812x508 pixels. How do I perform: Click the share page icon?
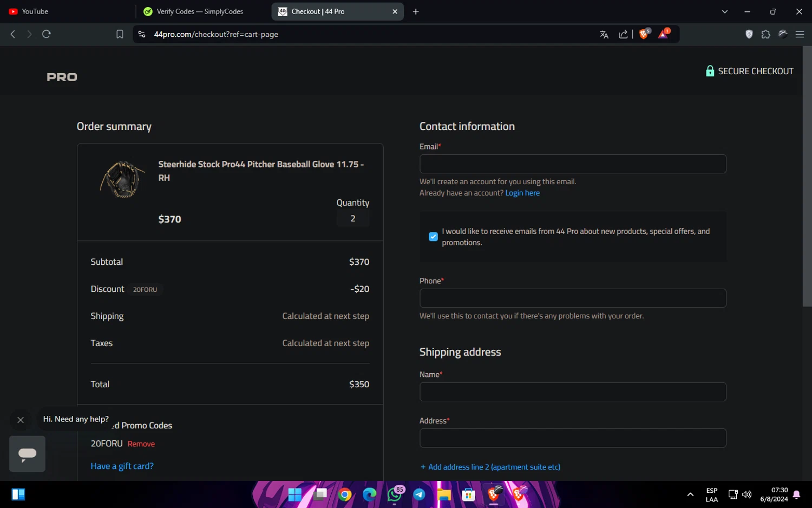[623, 34]
